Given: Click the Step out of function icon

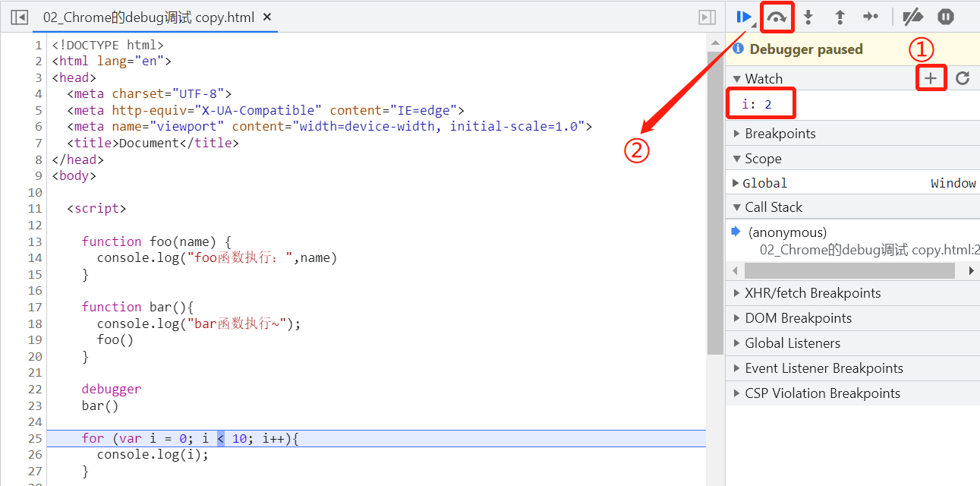Looking at the screenshot, I should point(840,17).
